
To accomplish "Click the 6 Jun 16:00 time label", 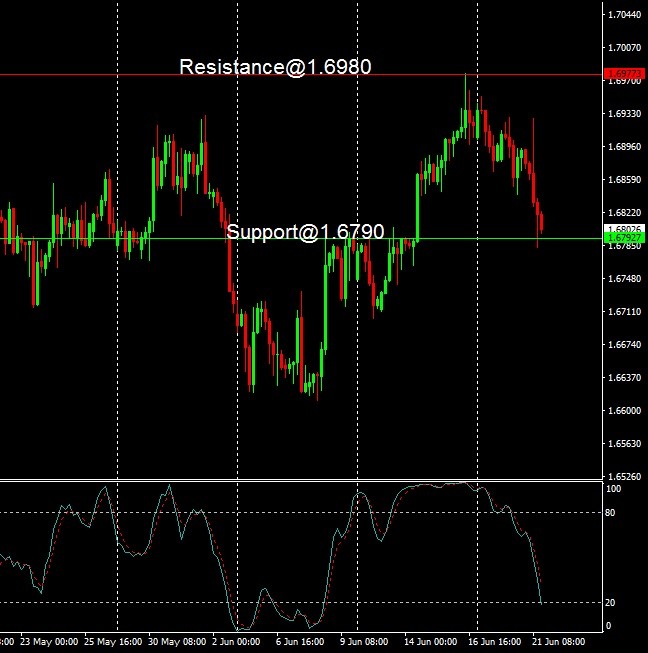I will point(300,641).
